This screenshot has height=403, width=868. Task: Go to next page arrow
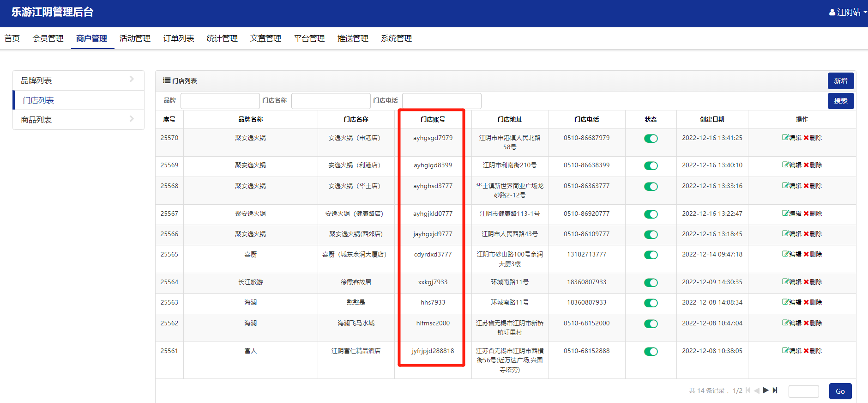766,391
